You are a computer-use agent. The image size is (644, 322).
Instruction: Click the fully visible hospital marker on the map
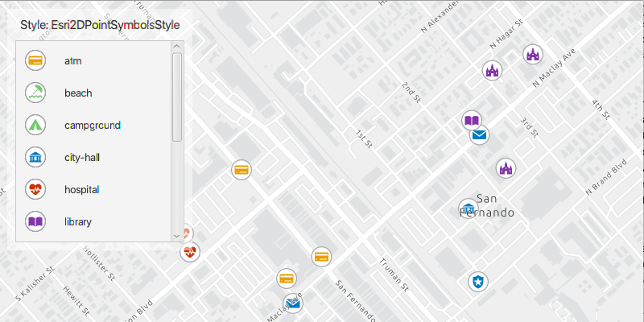point(190,252)
